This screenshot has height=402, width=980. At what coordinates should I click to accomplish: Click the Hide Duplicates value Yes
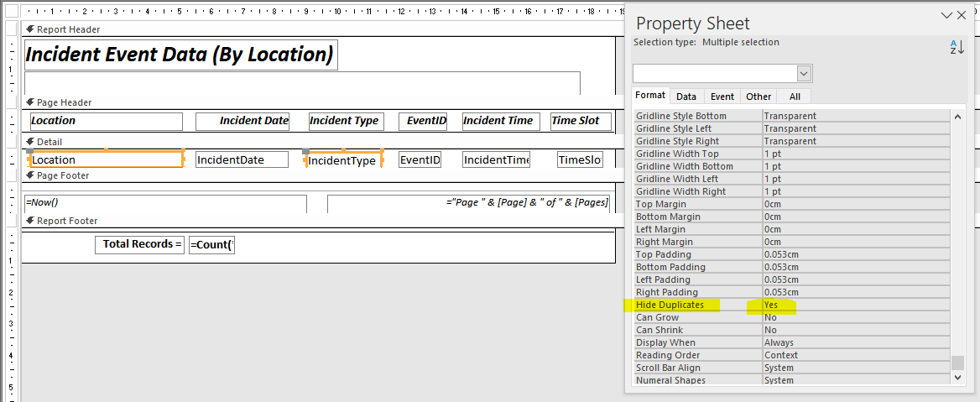[857, 305]
